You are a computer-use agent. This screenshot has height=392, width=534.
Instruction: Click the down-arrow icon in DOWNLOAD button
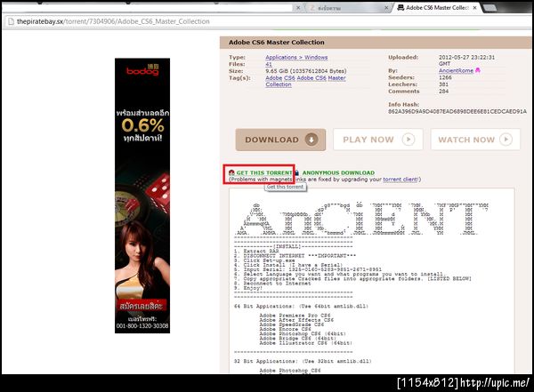(x=311, y=140)
